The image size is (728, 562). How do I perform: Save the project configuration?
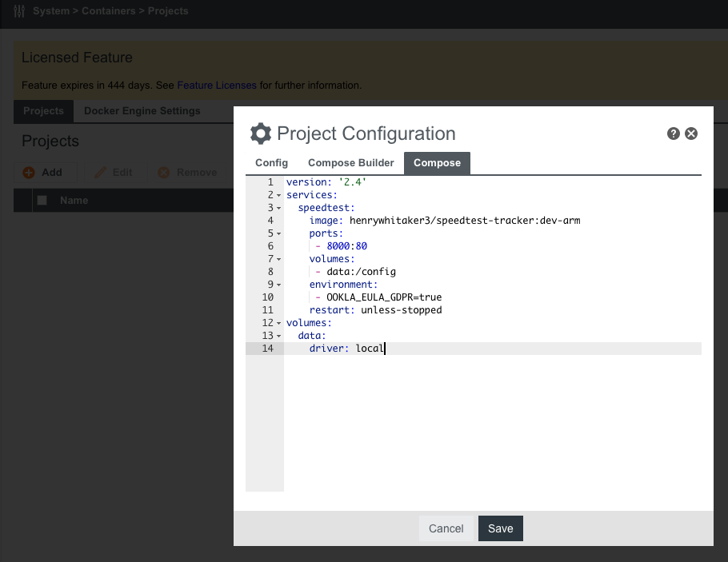click(501, 528)
